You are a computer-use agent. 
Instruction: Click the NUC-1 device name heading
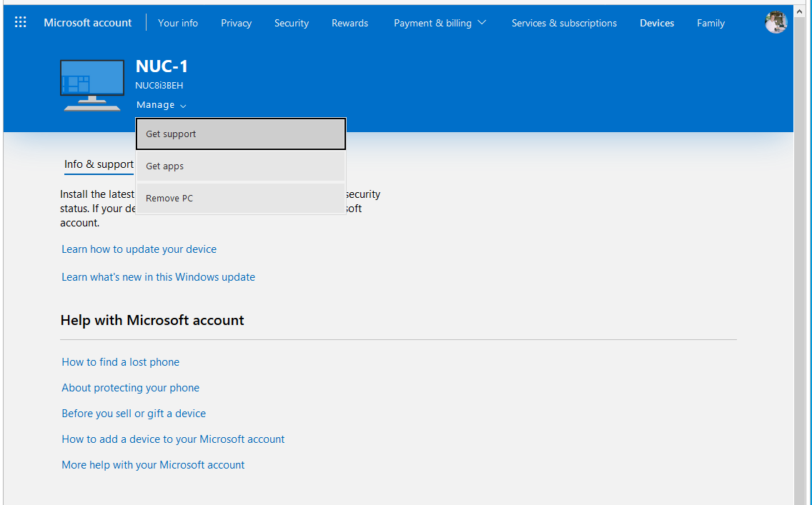pos(162,66)
